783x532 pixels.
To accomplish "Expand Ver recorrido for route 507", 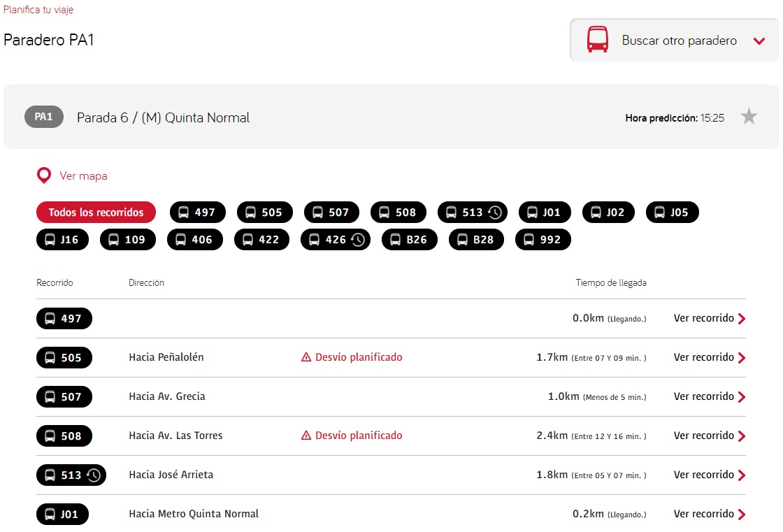I will 703,396.
